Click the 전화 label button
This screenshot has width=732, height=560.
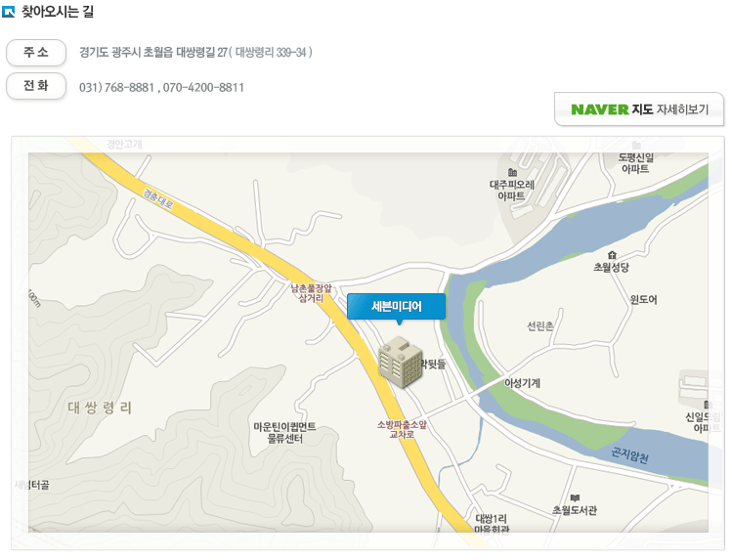click(x=36, y=86)
